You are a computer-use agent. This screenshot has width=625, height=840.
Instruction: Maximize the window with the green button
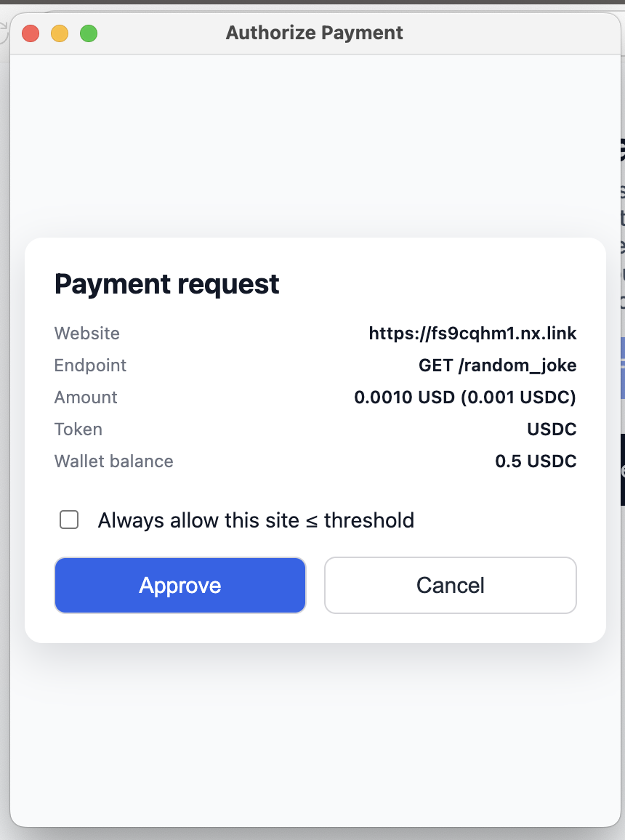89,33
